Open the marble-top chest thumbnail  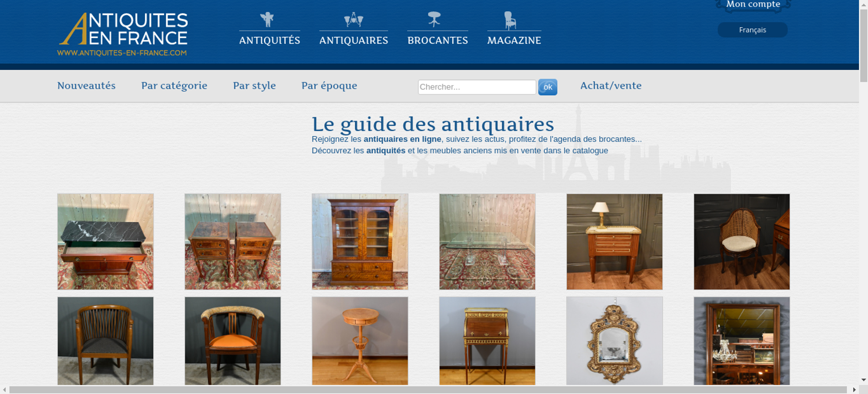(105, 242)
